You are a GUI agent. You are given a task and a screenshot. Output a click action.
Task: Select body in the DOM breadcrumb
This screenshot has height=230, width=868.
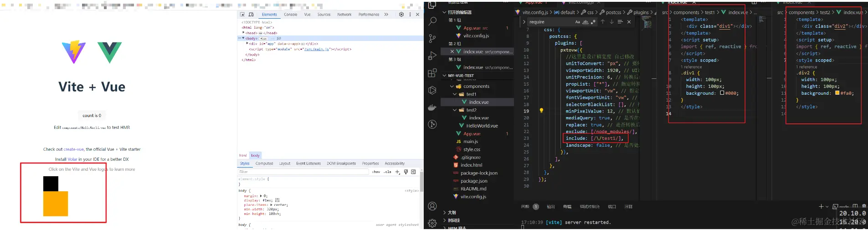tap(255, 155)
